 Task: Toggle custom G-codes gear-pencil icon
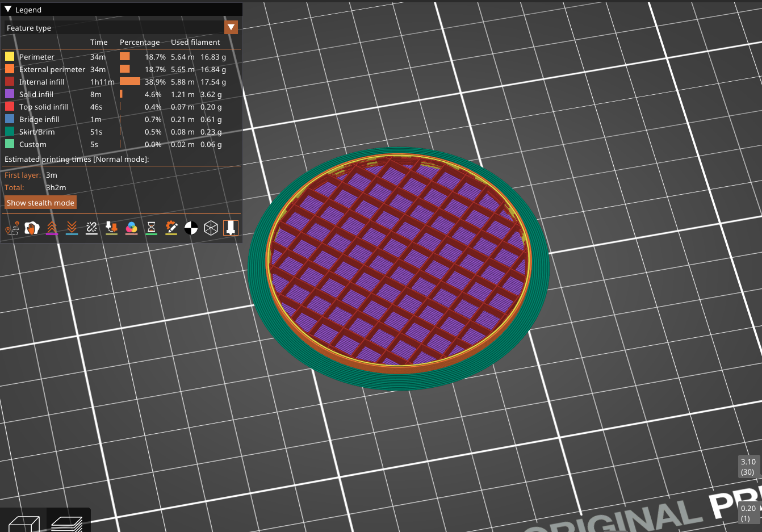[x=171, y=228]
